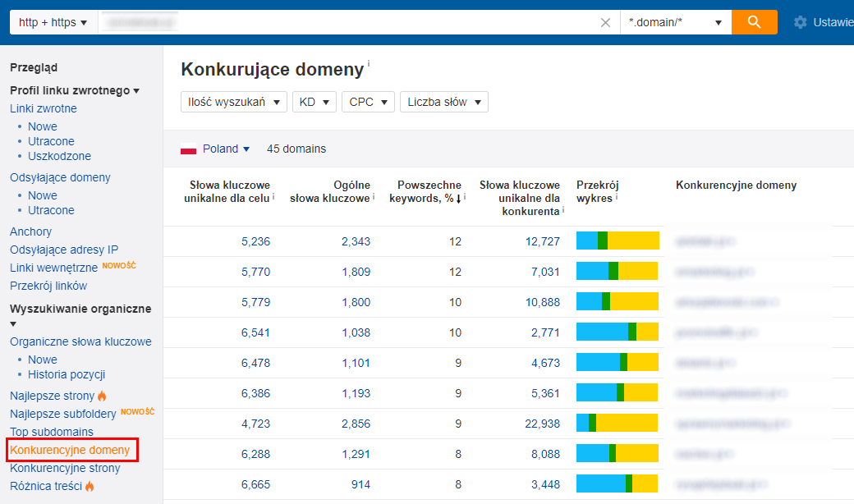854x504 pixels.
Task: Expand the Liczba słów filter
Action: [443, 102]
